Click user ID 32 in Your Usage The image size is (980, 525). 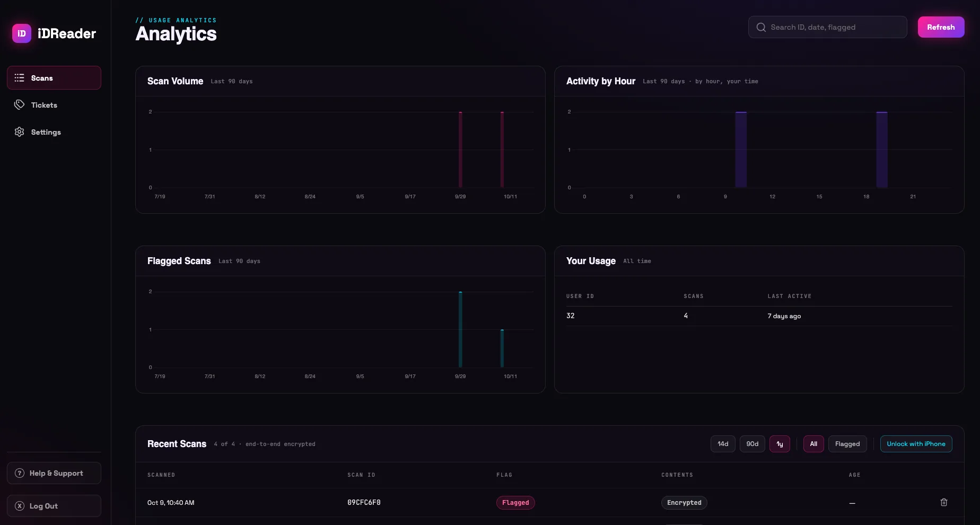point(571,316)
